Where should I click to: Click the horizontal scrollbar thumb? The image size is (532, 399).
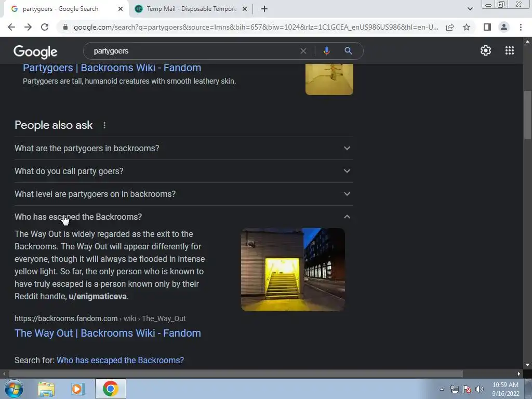(x=235, y=374)
